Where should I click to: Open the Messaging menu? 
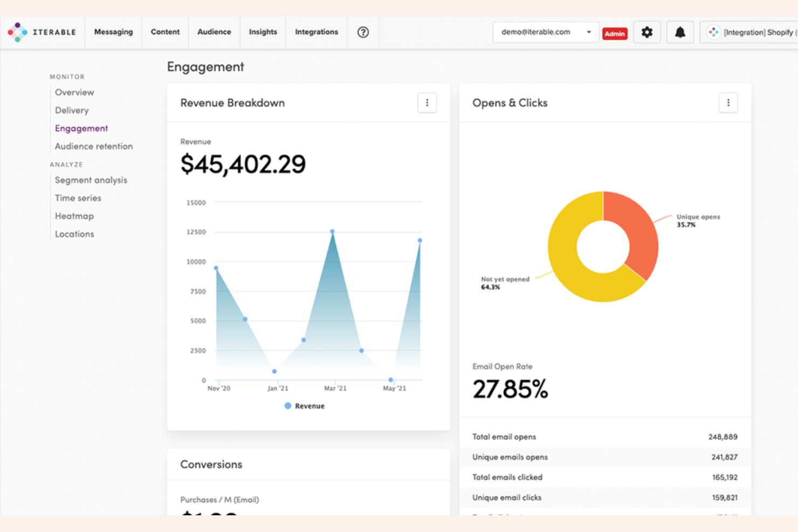[x=113, y=32]
